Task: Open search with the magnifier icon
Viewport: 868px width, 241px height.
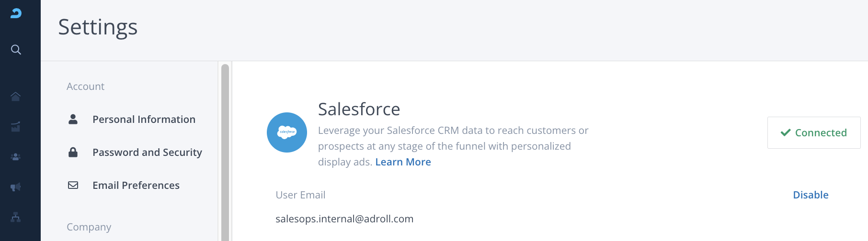Action: (x=16, y=50)
